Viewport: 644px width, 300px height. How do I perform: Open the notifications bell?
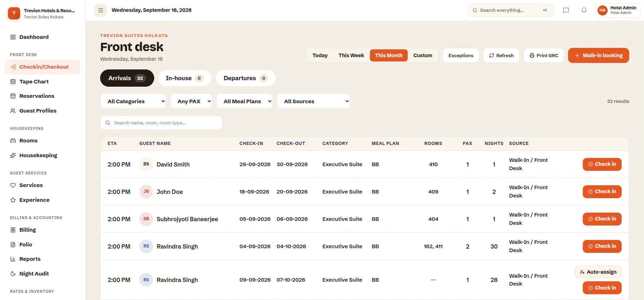click(x=584, y=10)
